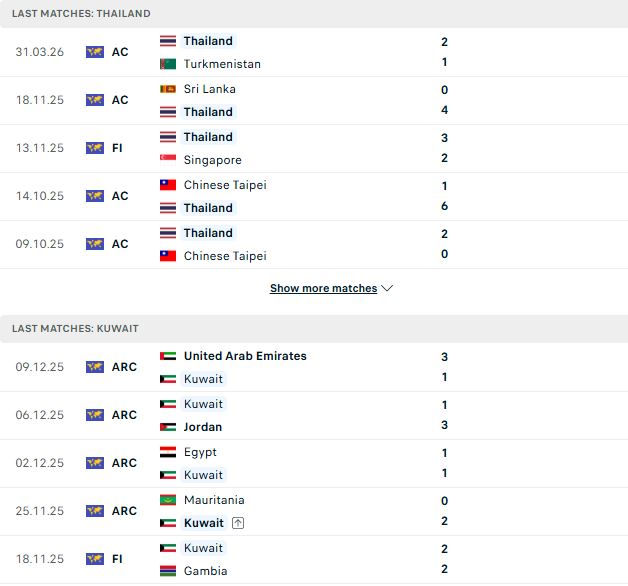This screenshot has height=586, width=628.
Task: Click the Turkmenistan flag icon
Action: pos(168,64)
